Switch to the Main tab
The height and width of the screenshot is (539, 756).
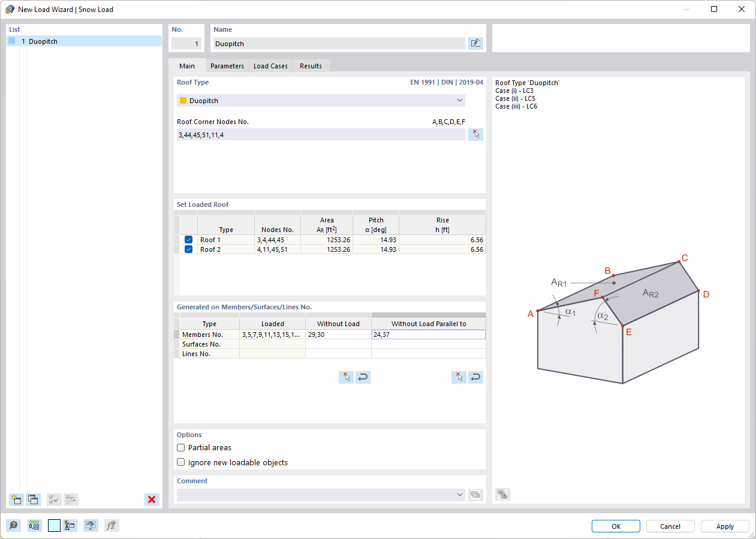(x=187, y=66)
